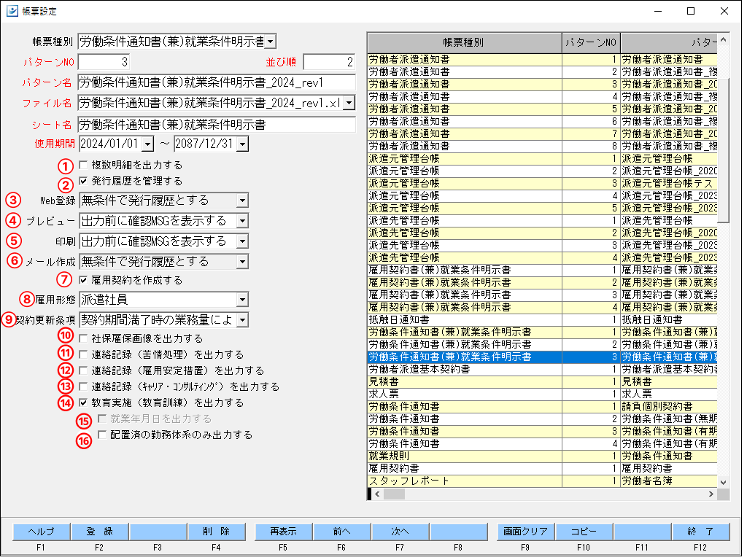Open the メール作成 setting dropdown
The width and height of the screenshot is (747, 560).
[x=242, y=261]
